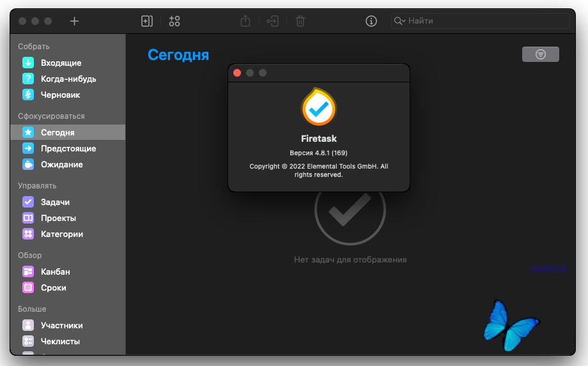This screenshot has height=366, width=588.
Task: Close the Firetask about dialog
Action: point(237,73)
